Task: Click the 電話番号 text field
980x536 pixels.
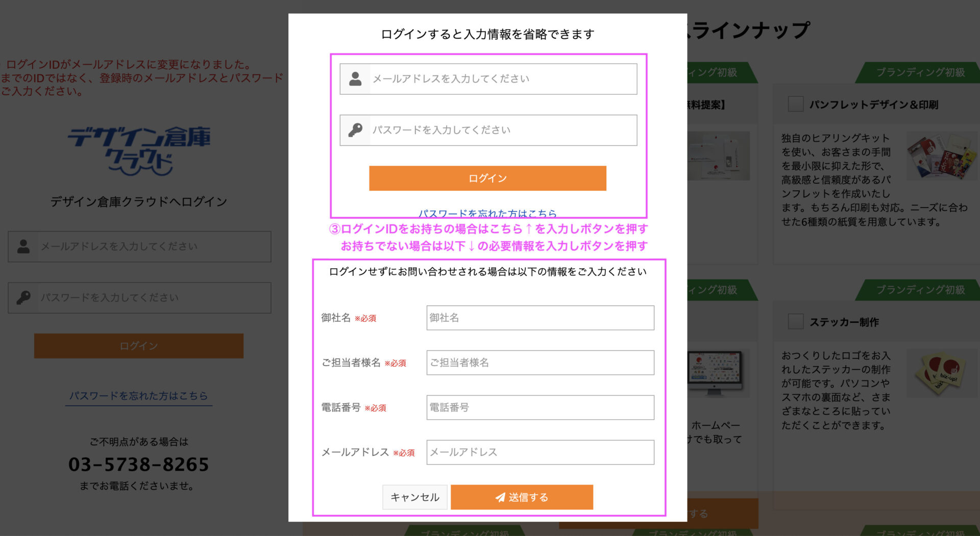Action: pyautogui.click(x=540, y=407)
